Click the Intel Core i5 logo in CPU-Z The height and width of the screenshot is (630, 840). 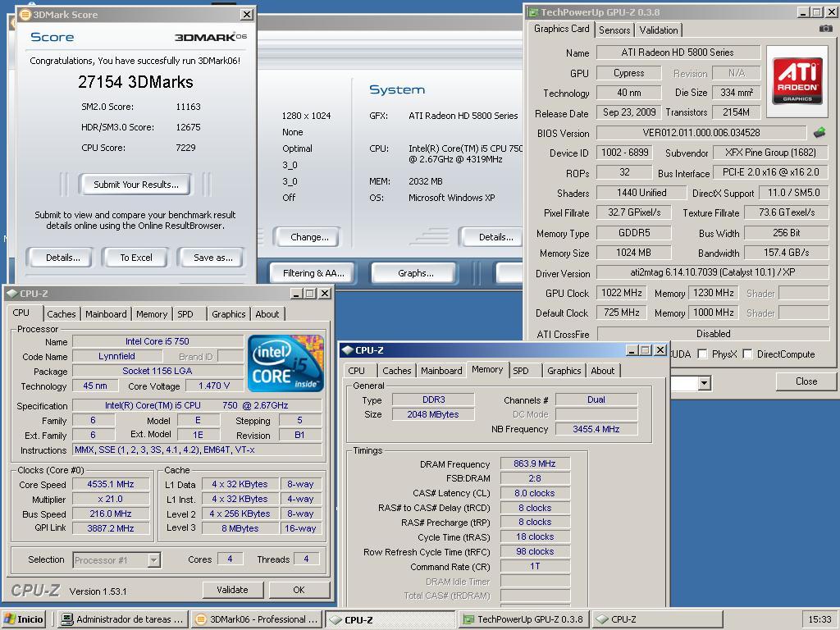tap(285, 363)
